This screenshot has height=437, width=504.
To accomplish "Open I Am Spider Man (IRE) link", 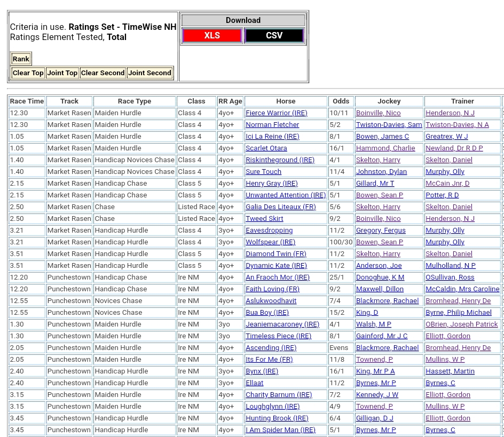I will (280, 430).
